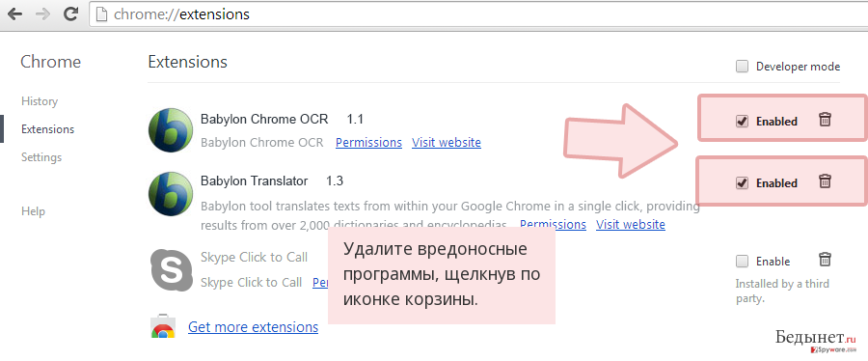Click the Babylon Translator title text
The width and height of the screenshot is (868, 361).
[254, 181]
